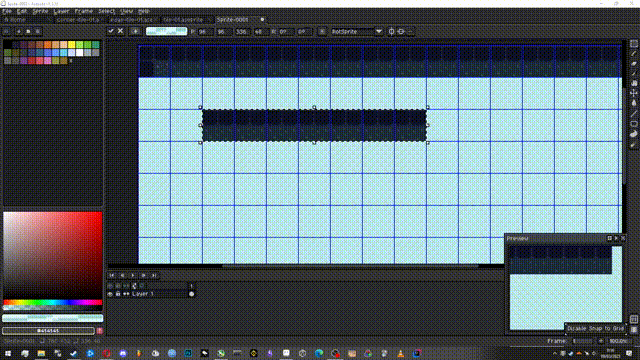This screenshot has width=640, height=360.
Task: Select the Line tool
Action: click(x=633, y=113)
